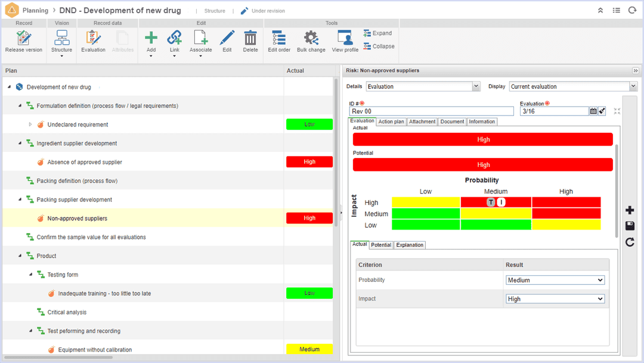Collapse the Testing form node
The height and width of the screenshot is (363, 644).
tap(30, 274)
